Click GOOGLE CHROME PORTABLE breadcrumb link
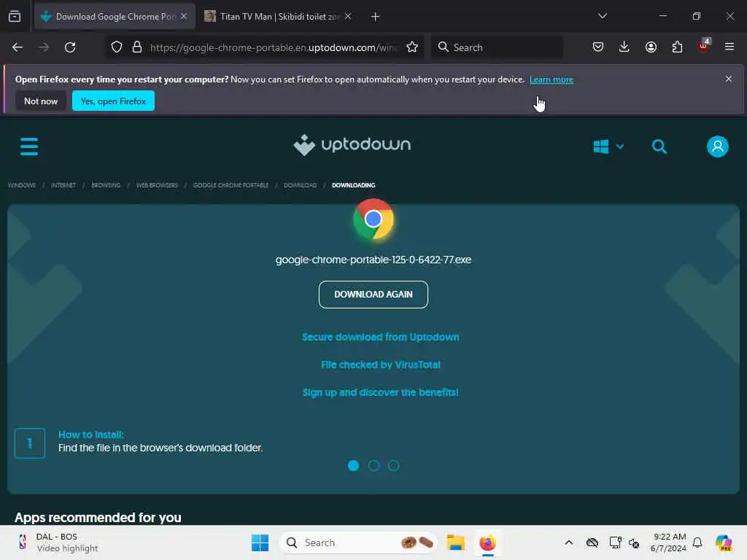This screenshot has height=560, width=747. pos(231,185)
